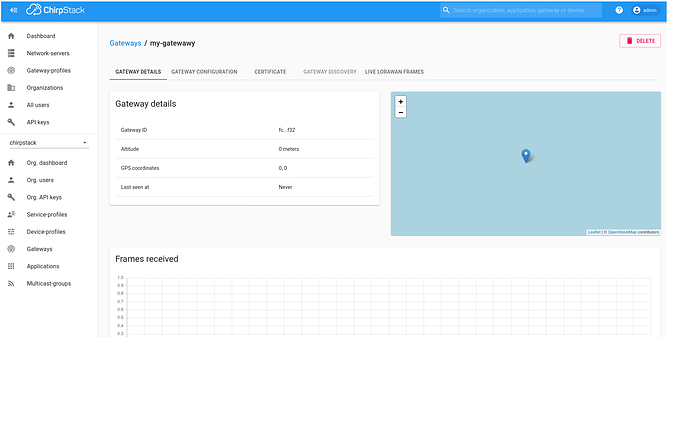Image resolution: width=690 pixels, height=431 pixels.
Task: Open the Live LoRaWAN Frames tab
Action: tap(394, 72)
